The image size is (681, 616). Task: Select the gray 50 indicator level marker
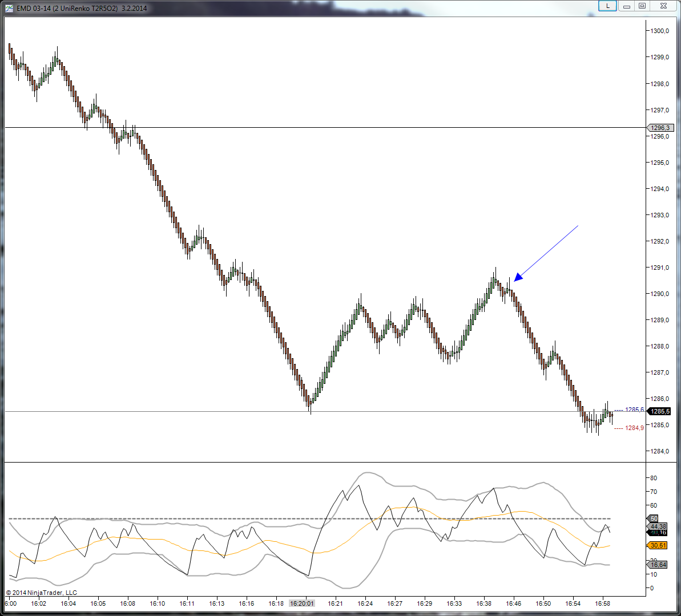pyautogui.click(x=653, y=518)
